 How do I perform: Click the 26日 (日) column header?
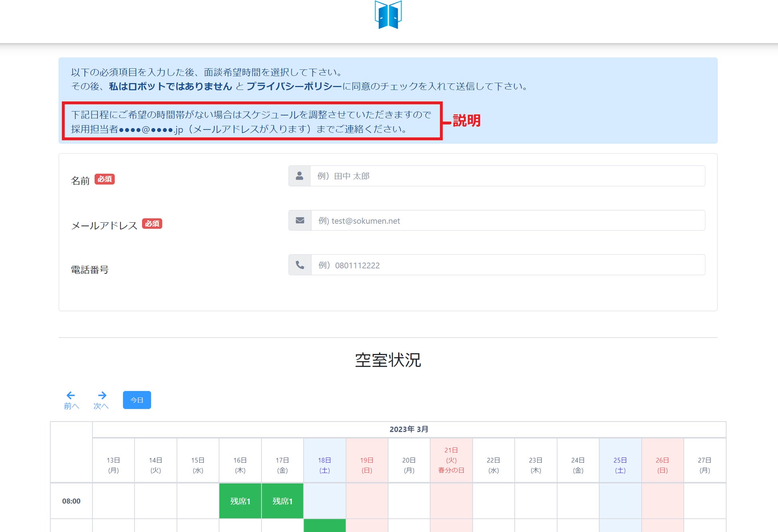point(662,465)
